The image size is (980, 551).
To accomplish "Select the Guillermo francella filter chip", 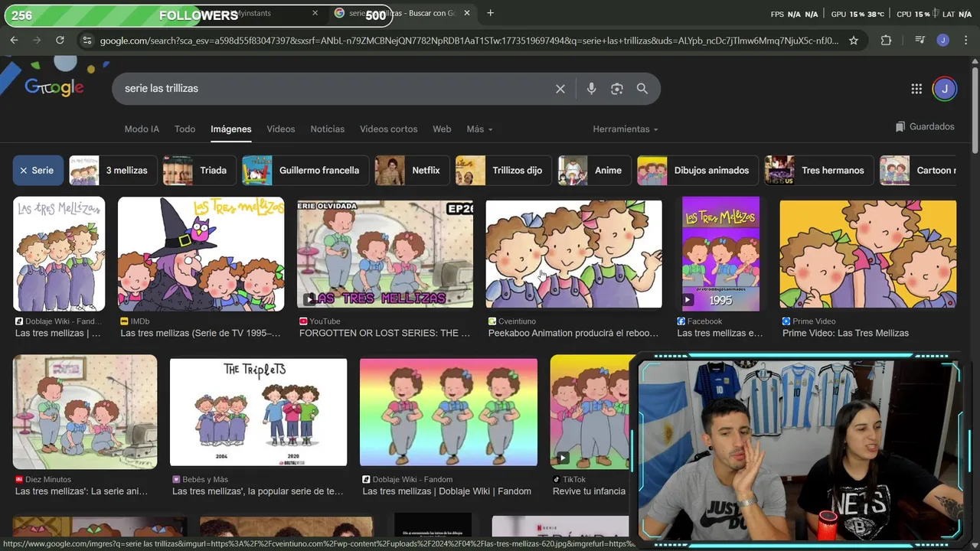I will point(305,171).
